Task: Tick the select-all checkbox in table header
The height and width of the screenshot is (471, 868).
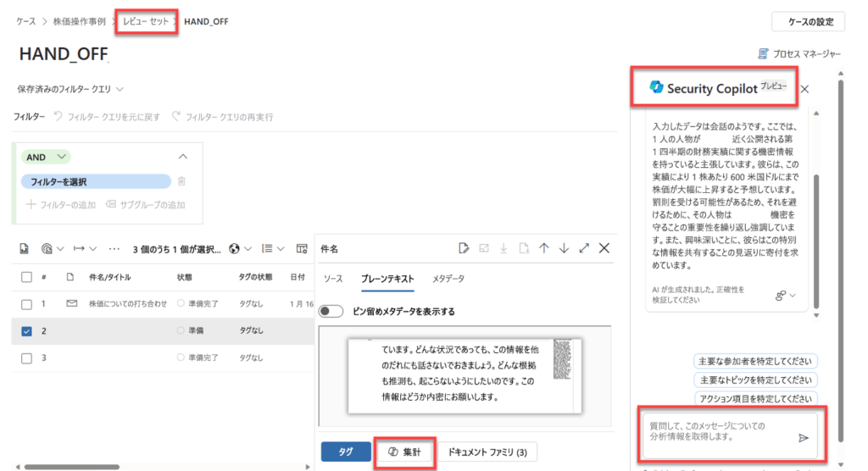Action: coord(26,277)
